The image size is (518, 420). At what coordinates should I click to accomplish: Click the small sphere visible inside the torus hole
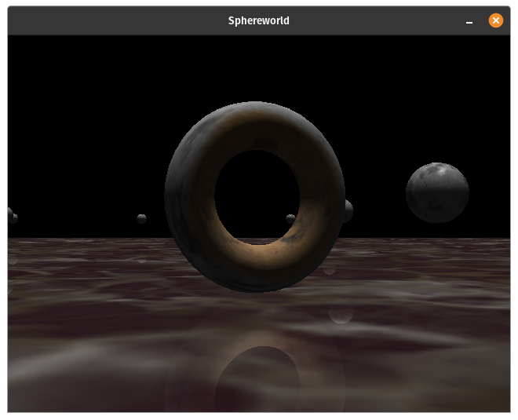[290, 218]
